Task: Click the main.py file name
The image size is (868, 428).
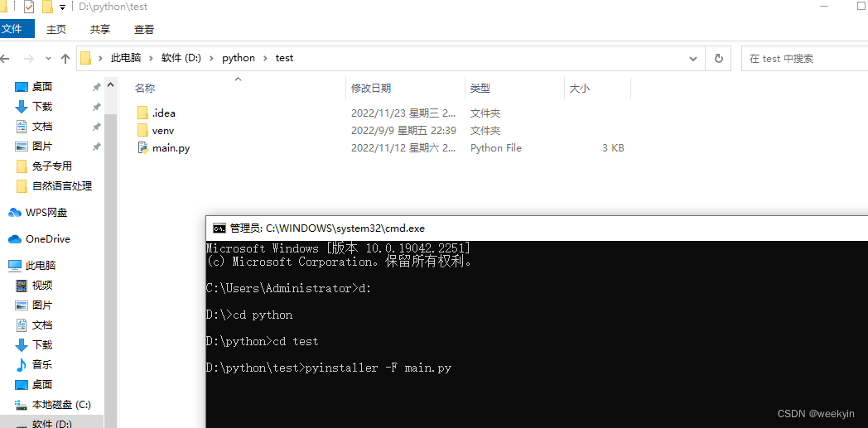Action: [x=171, y=148]
